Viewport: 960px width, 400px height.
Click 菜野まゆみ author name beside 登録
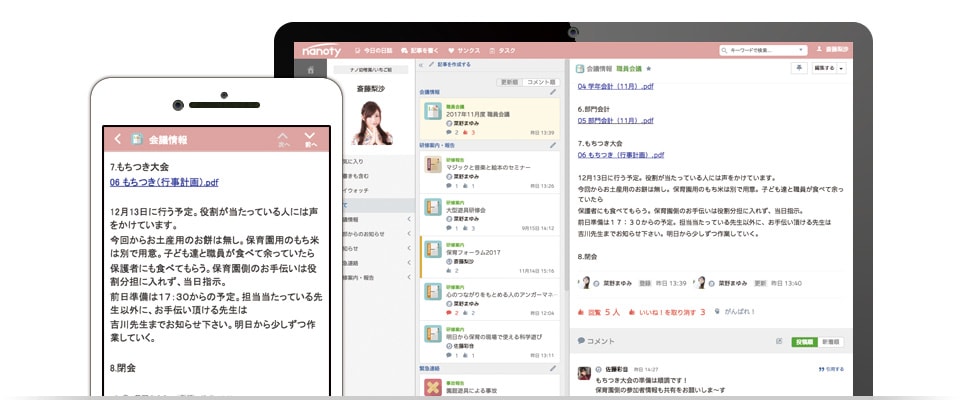(617, 283)
